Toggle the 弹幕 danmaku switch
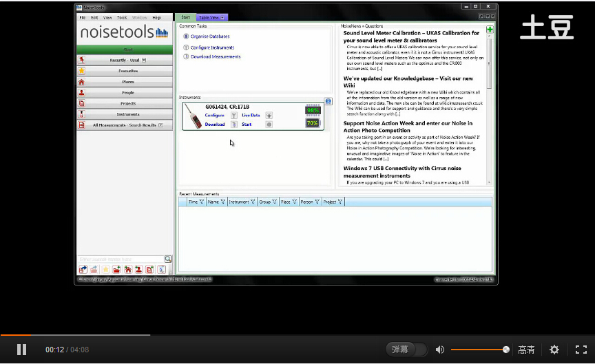 [x=406, y=350]
